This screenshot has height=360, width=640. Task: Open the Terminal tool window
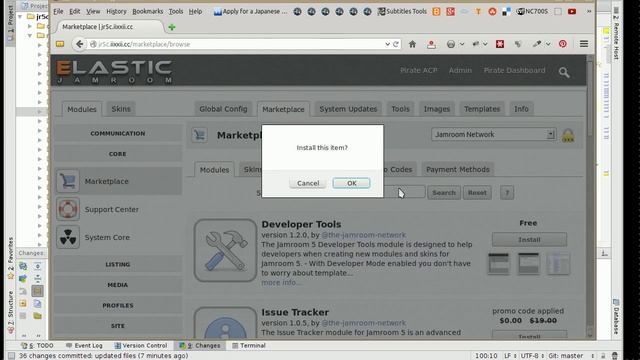point(249,345)
